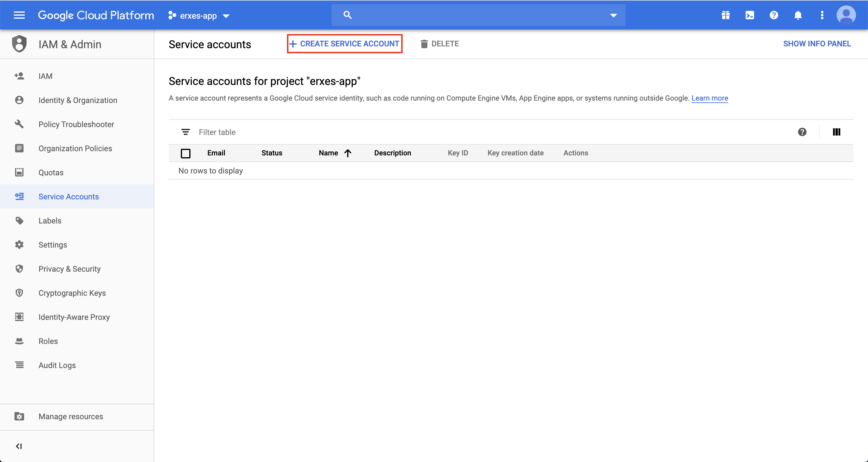This screenshot has height=462, width=868.
Task: Open the three-dot settings menu in header
Action: (822, 15)
